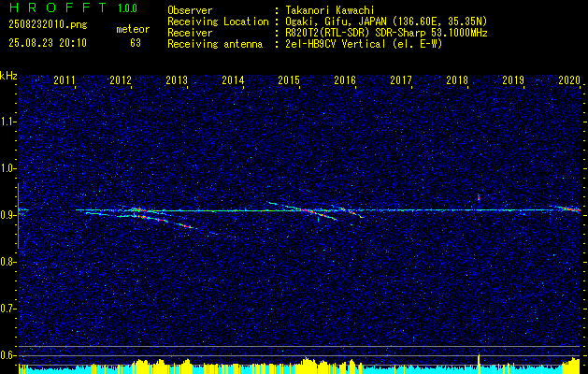Image resolution: width=588 pixels, height=374 pixels.
Task: Click the version number 1.0.0
Action: pos(127,8)
